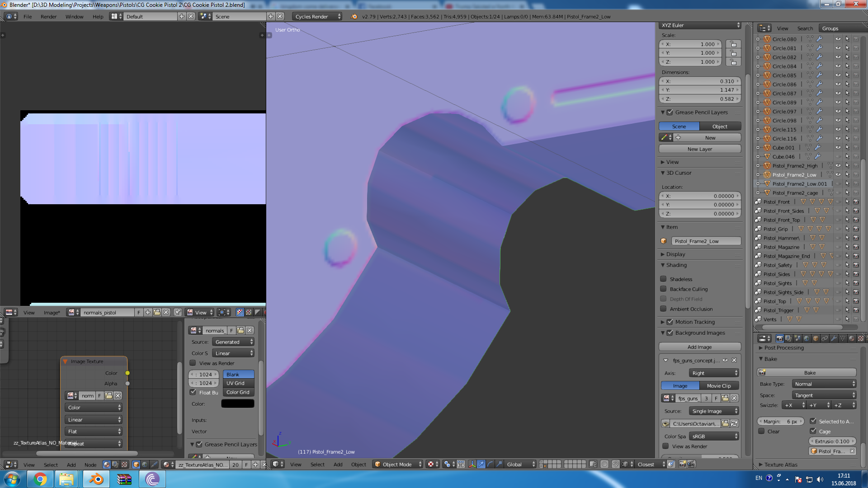Open the Render menu
Image resolution: width=868 pixels, height=488 pixels.
point(48,17)
